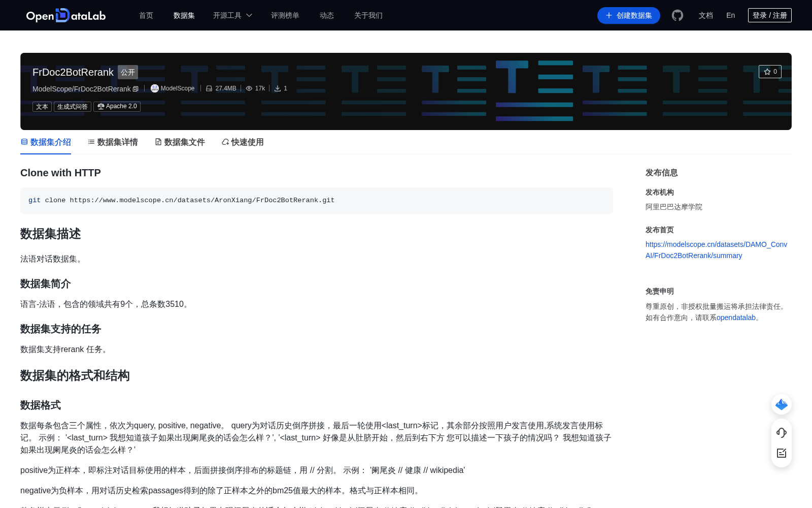Click the 登录 / 注册 button
This screenshot has height=508, width=812.
pyautogui.click(x=770, y=15)
